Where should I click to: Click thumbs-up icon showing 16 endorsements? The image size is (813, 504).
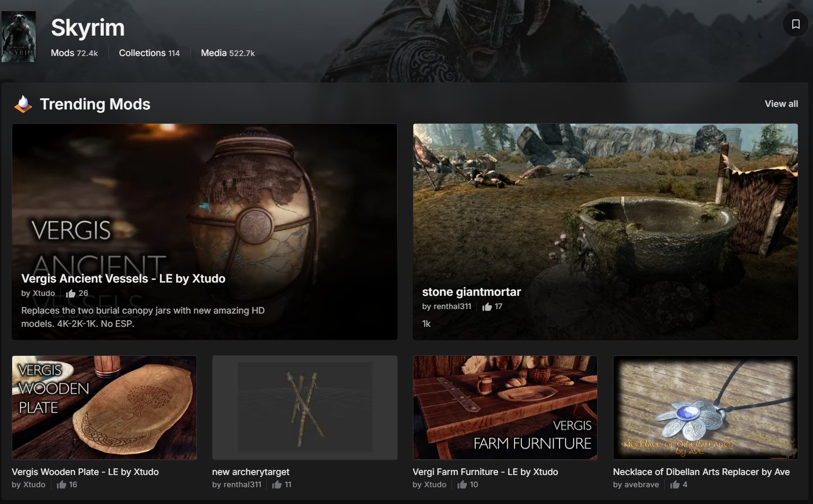tap(62, 485)
